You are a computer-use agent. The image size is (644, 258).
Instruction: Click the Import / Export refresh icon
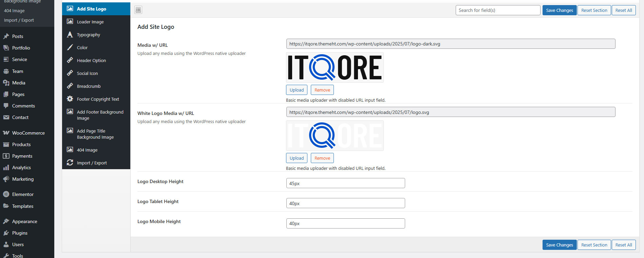point(70,163)
